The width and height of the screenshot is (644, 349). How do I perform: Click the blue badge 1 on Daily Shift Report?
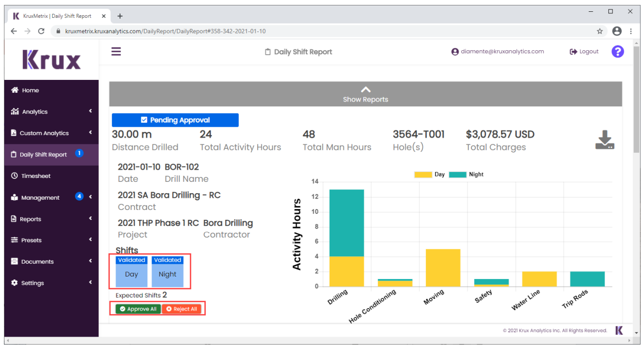[x=79, y=153]
